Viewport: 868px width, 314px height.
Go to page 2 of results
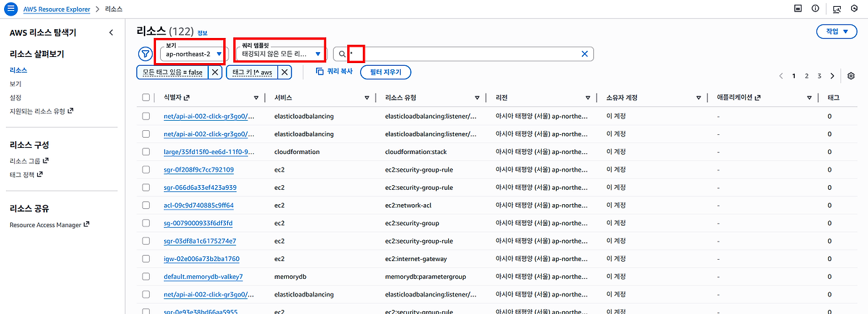coord(806,76)
